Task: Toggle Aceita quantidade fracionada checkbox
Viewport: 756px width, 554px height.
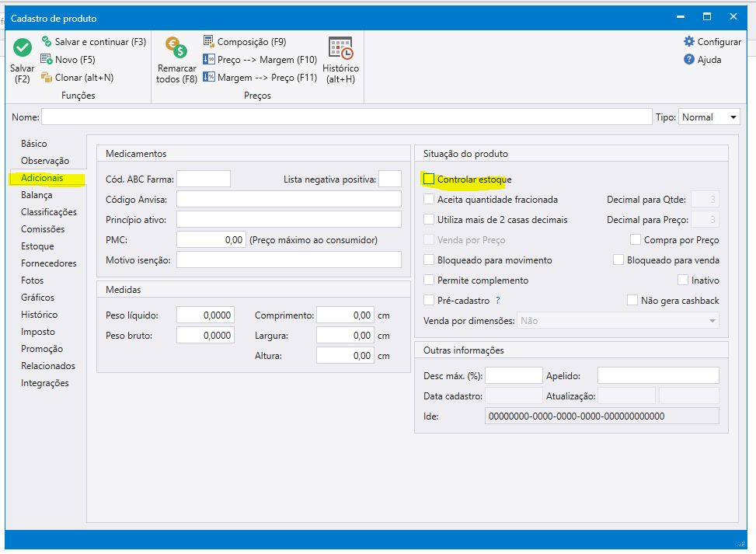Action: coord(430,200)
